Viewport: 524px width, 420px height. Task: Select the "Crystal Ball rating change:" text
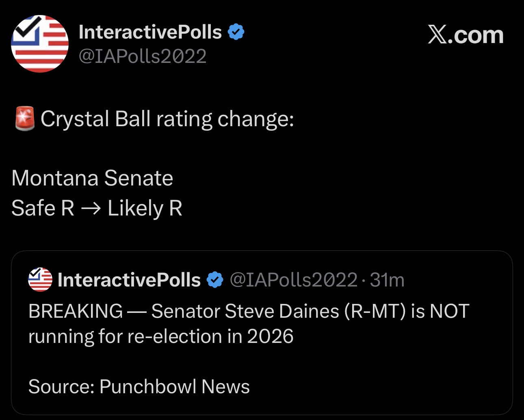click(x=167, y=119)
